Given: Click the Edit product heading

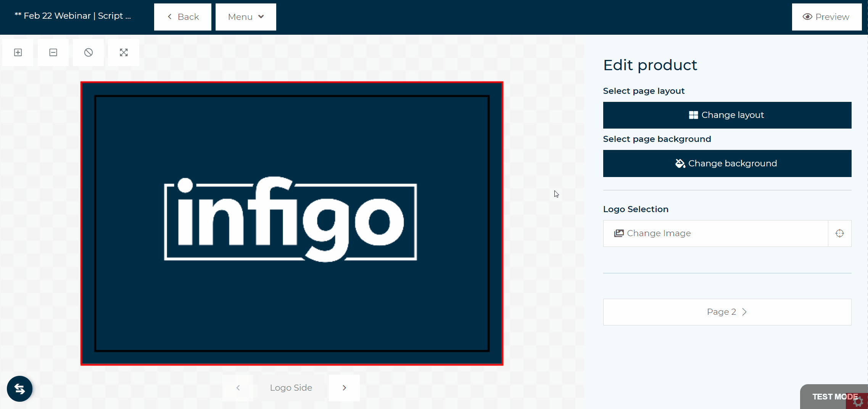Looking at the screenshot, I should pos(650,65).
